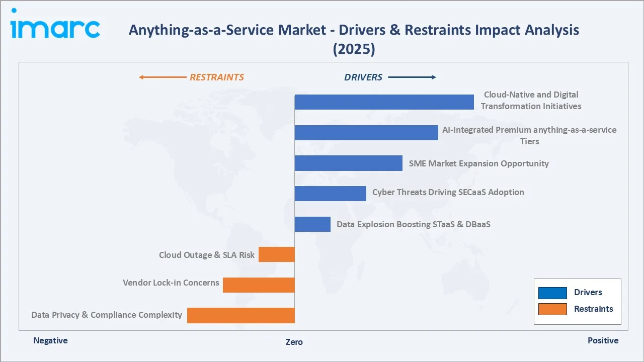Click the chart title text

pos(354,39)
